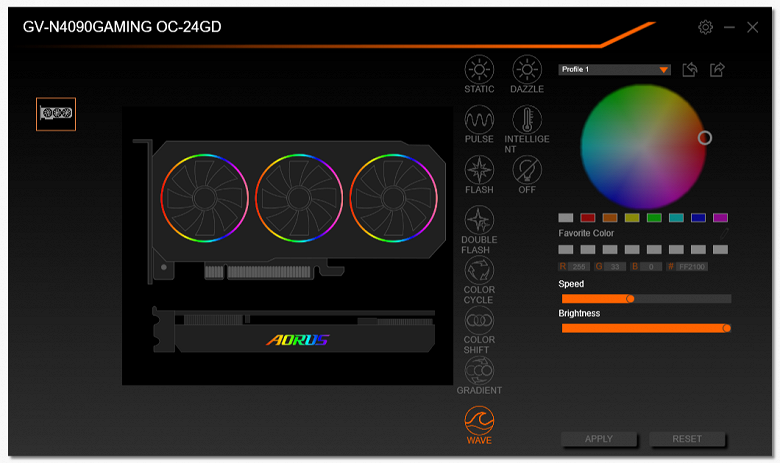The image size is (780, 463).
Task: Close the RGB Fusion window
Action: point(753,27)
